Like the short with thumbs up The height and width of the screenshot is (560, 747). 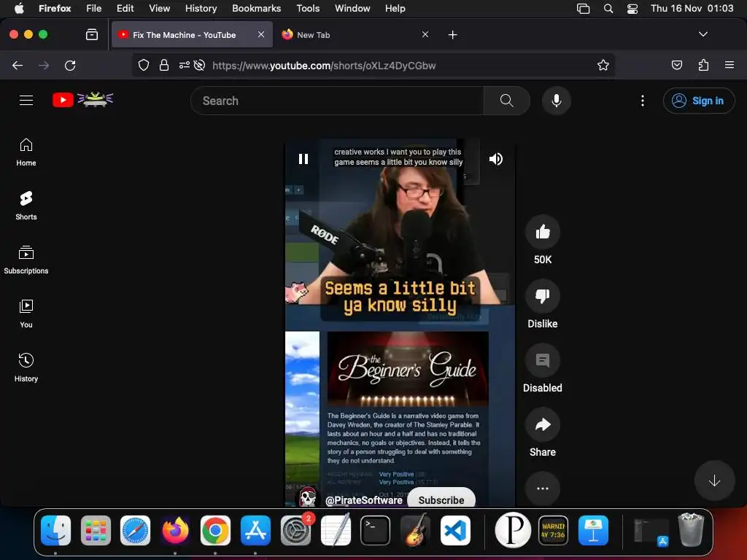tap(543, 232)
